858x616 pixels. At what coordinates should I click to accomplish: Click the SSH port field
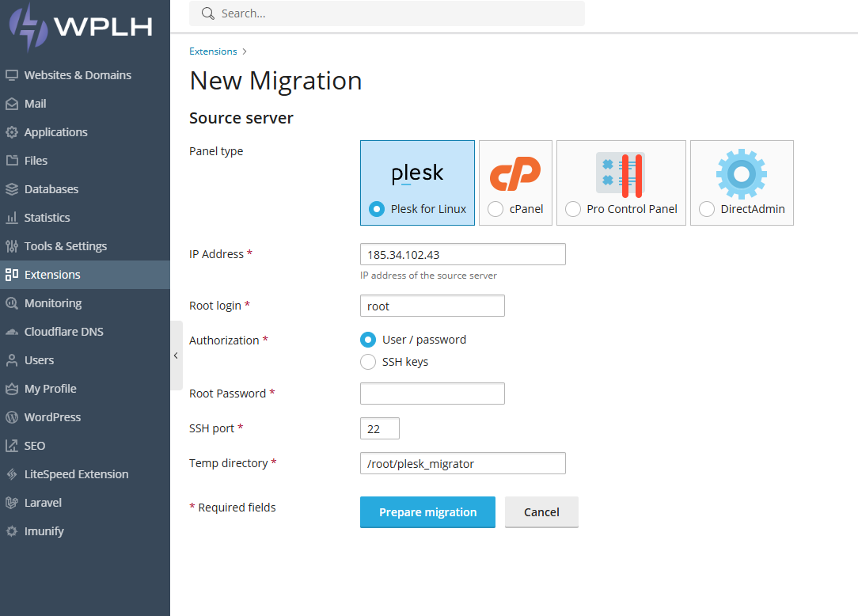tap(380, 428)
